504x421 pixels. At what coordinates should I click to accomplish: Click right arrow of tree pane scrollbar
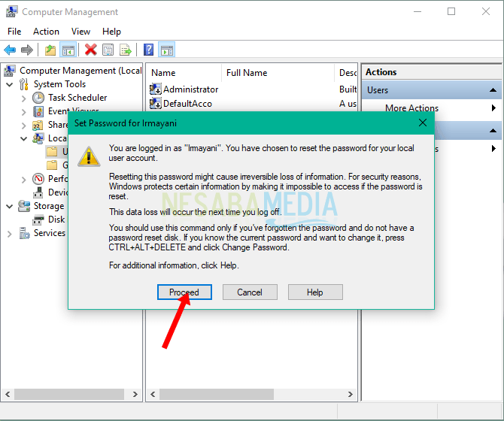(135, 394)
